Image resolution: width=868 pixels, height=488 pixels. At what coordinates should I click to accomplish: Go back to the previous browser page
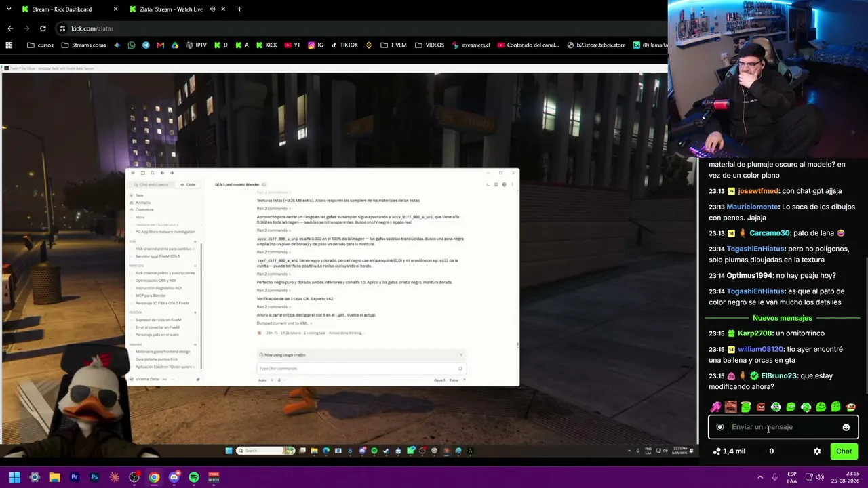[10, 28]
